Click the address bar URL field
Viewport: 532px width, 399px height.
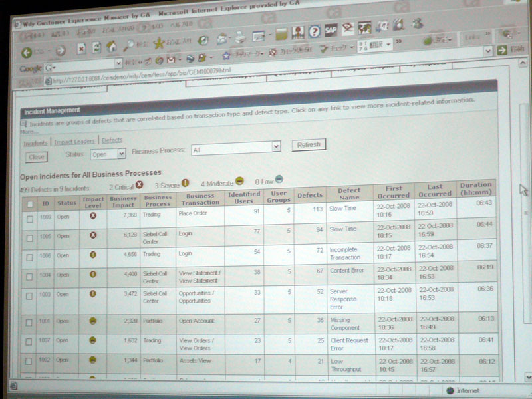click(x=268, y=65)
